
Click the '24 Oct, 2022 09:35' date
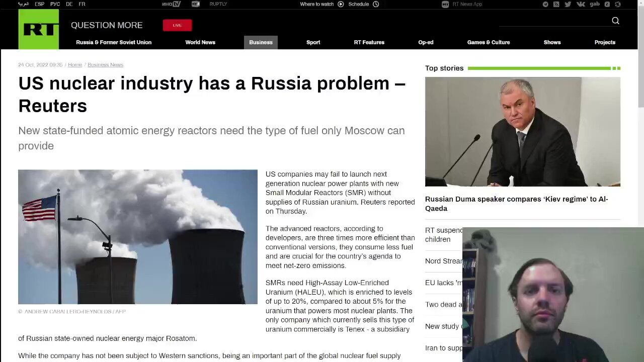[x=40, y=65]
